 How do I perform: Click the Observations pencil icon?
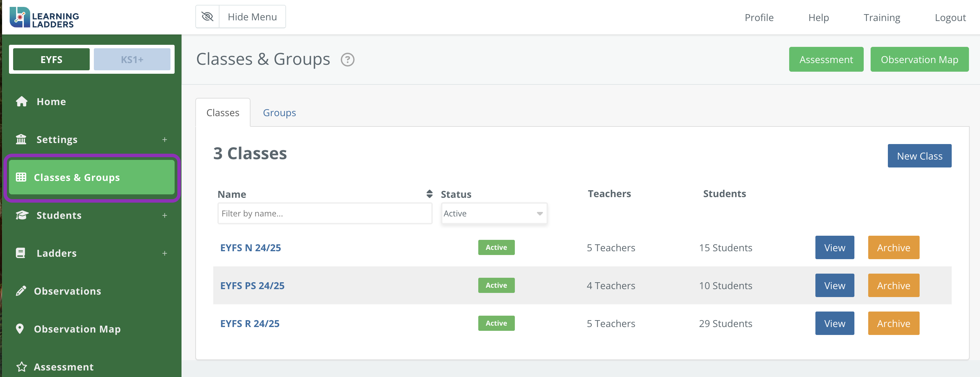point(21,291)
